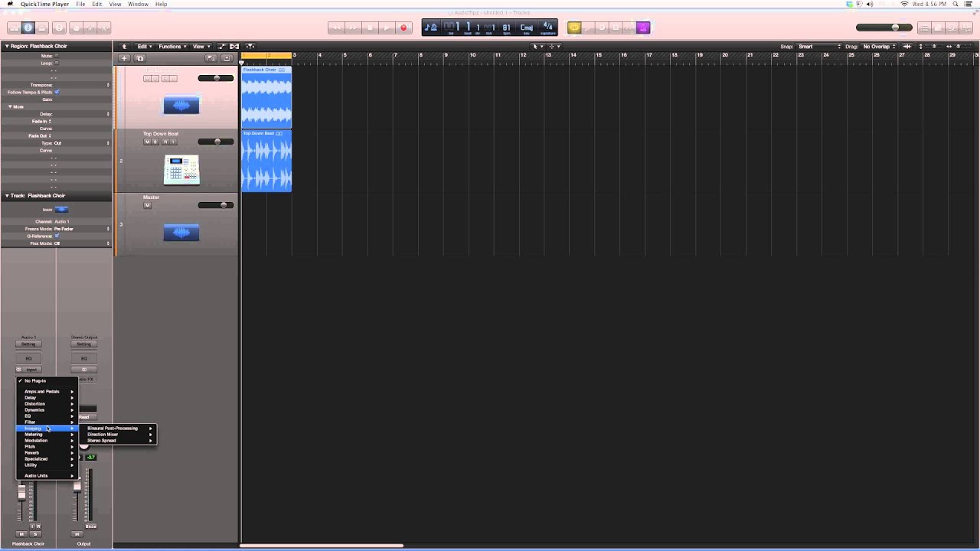This screenshot has width=980, height=551.
Task: Toggle the region Loop checkbox
Action: [x=57, y=63]
